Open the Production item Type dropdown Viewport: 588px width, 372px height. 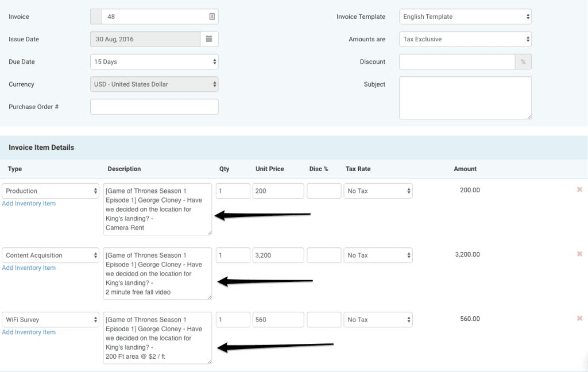[x=51, y=189]
